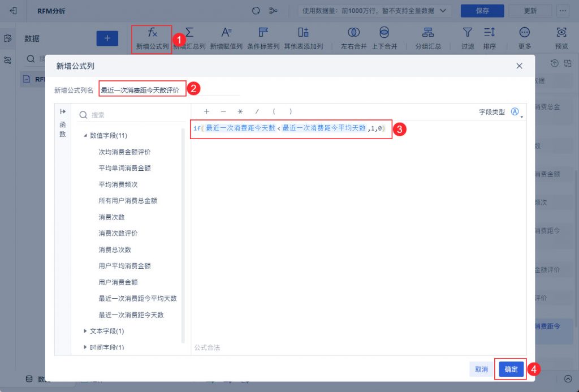The image size is (579, 392).
Task: Click the left sidebar data-edit icon
Action: pos(8,38)
